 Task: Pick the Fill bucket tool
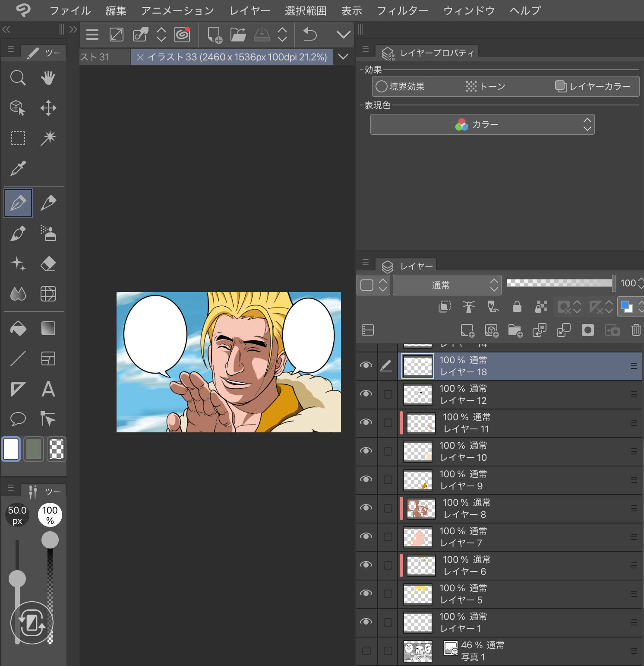18,329
